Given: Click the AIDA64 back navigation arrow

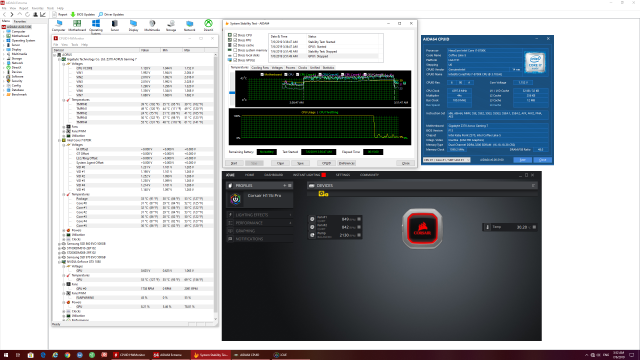Looking at the screenshot, I should click(4, 14).
